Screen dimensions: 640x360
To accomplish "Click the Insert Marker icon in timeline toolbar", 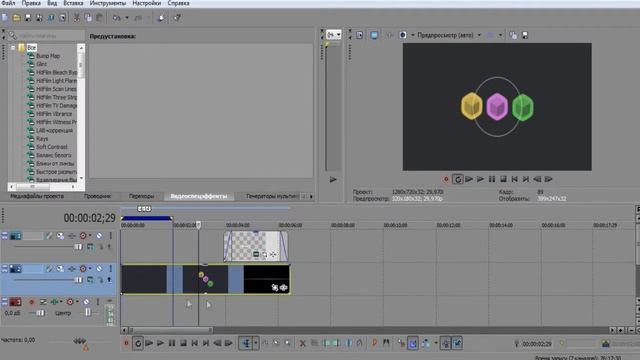I will (x=374, y=343).
